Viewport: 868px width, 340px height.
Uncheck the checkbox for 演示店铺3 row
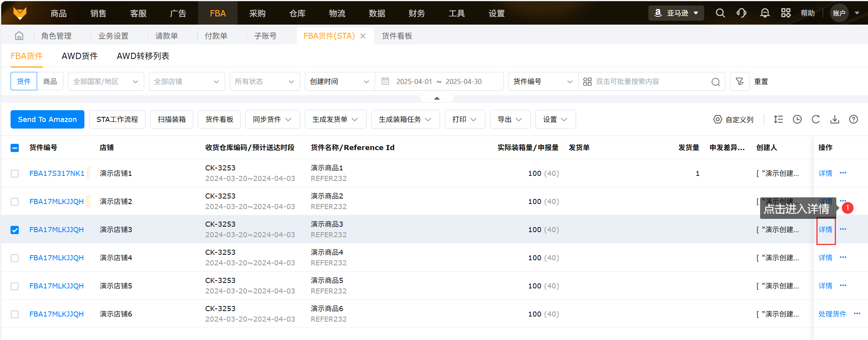click(x=15, y=230)
